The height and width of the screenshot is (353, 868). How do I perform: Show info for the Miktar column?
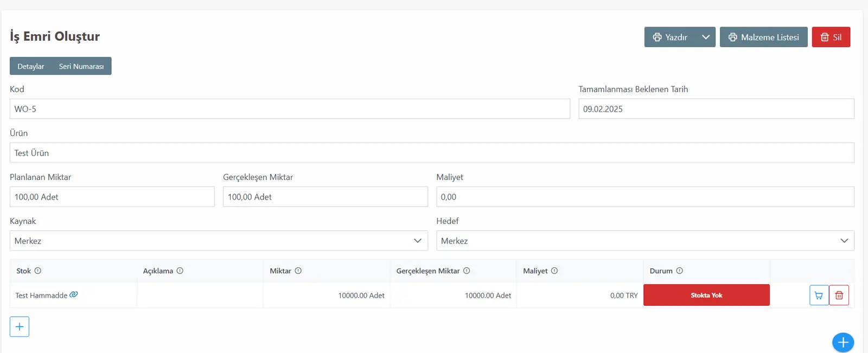click(x=298, y=271)
